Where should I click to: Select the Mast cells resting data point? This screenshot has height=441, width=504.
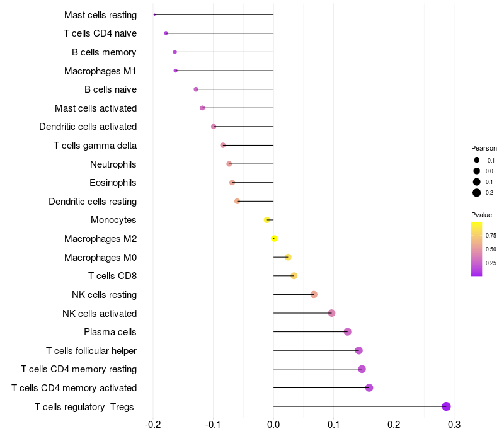click(154, 14)
